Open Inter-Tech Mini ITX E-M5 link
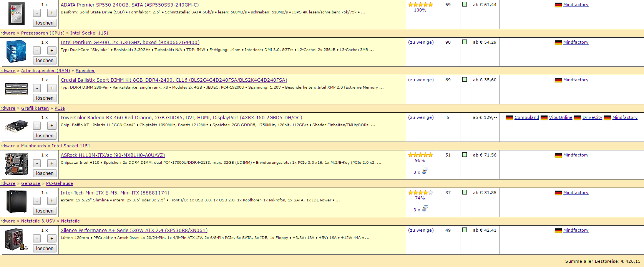The width and height of the screenshot is (644, 267). coord(115,193)
